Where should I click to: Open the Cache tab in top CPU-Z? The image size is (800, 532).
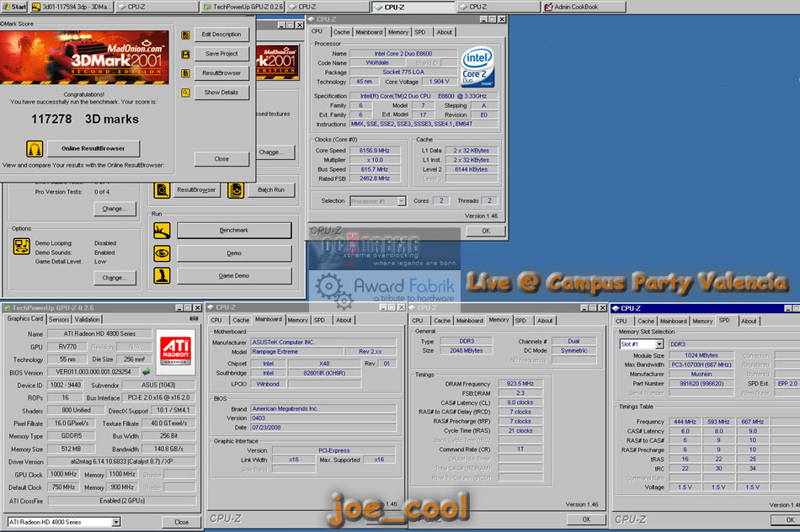pyautogui.click(x=341, y=32)
